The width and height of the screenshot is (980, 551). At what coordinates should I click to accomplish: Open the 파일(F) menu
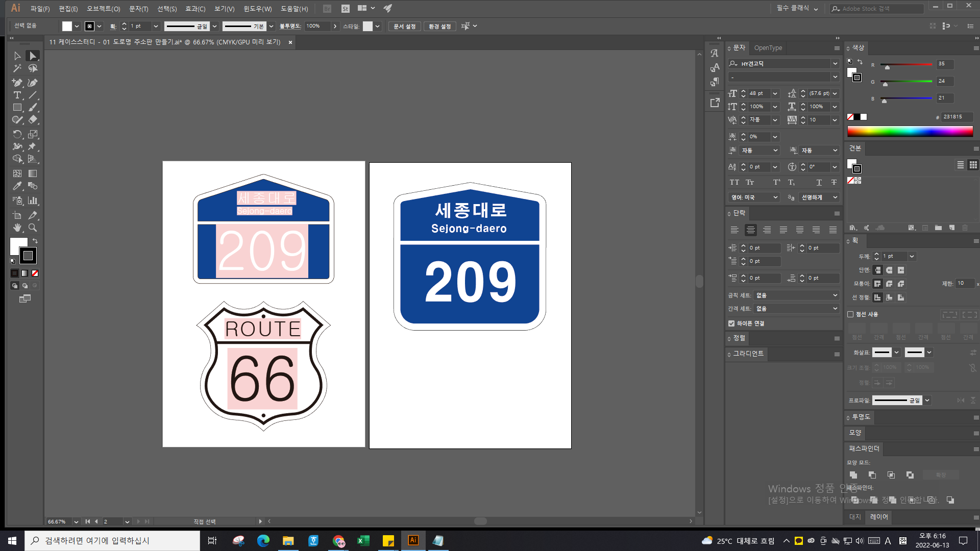pyautogui.click(x=40, y=9)
